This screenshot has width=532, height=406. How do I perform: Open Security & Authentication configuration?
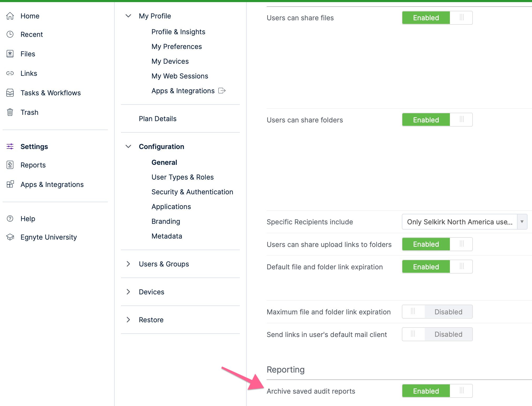(x=192, y=192)
